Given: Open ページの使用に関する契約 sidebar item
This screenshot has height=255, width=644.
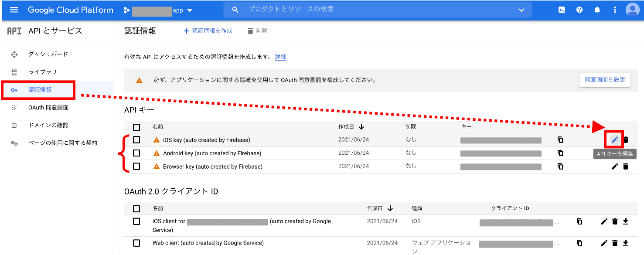Looking at the screenshot, I should tap(63, 143).
